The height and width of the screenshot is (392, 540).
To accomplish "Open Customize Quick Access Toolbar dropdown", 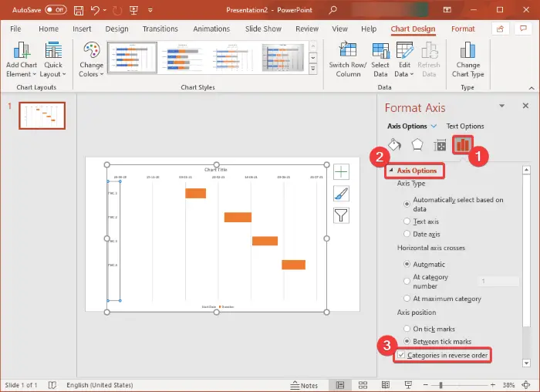I will 150,10.
